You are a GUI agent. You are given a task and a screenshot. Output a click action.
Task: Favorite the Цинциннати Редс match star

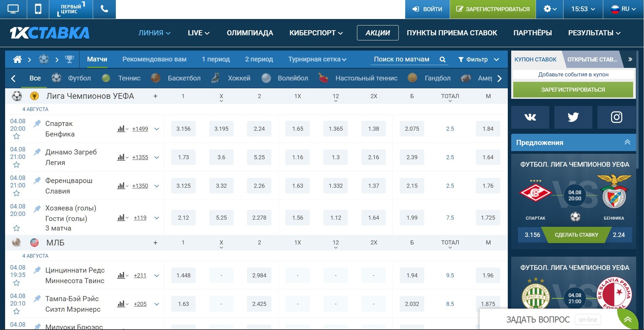[x=16, y=283]
